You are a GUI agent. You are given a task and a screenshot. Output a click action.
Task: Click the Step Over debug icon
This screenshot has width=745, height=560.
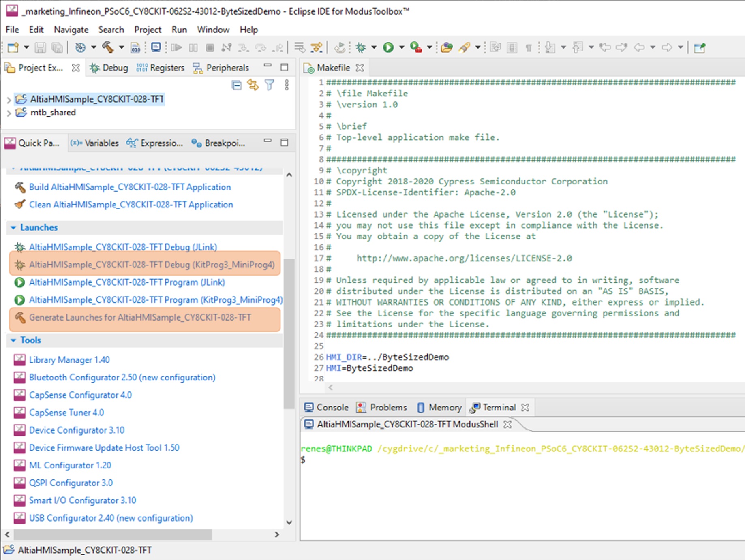click(261, 47)
